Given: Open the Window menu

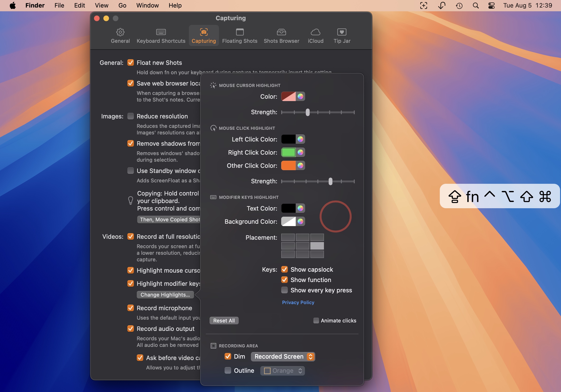Looking at the screenshot, I should coord(147,5).
